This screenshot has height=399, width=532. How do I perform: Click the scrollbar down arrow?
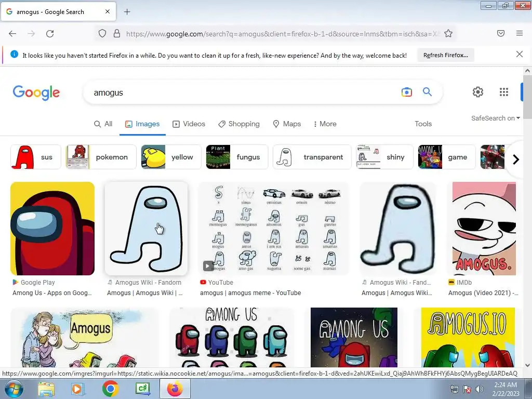tap(527, 365)
